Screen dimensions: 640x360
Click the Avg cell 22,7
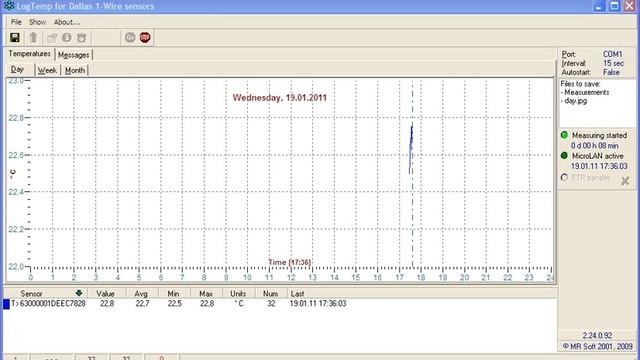[x=142, y=304]
